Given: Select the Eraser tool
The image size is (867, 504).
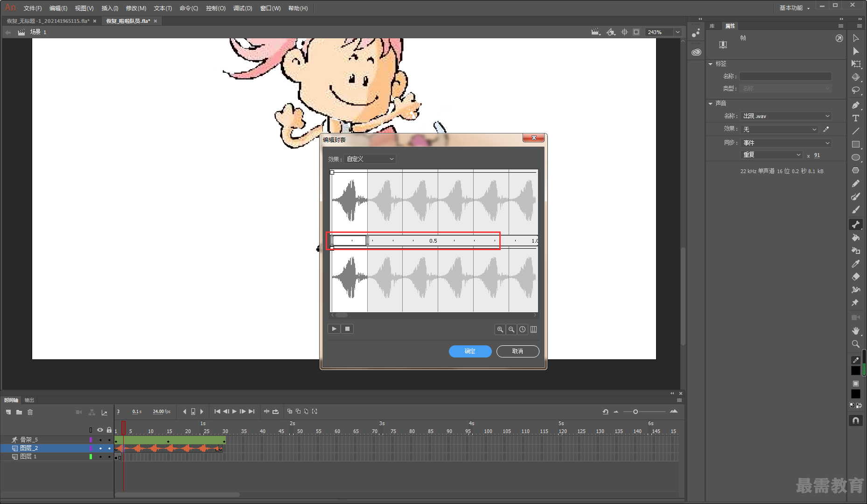Looking at the screenshot, I should click(856, 277).
